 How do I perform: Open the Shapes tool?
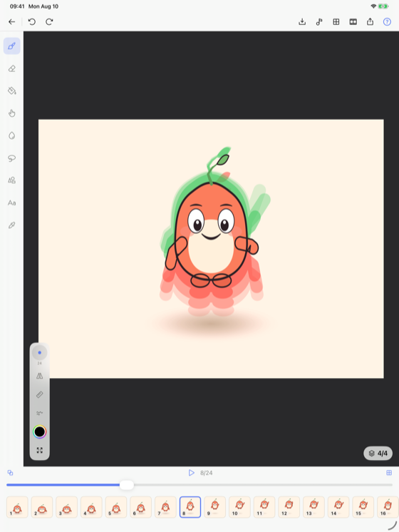point(12,180)
